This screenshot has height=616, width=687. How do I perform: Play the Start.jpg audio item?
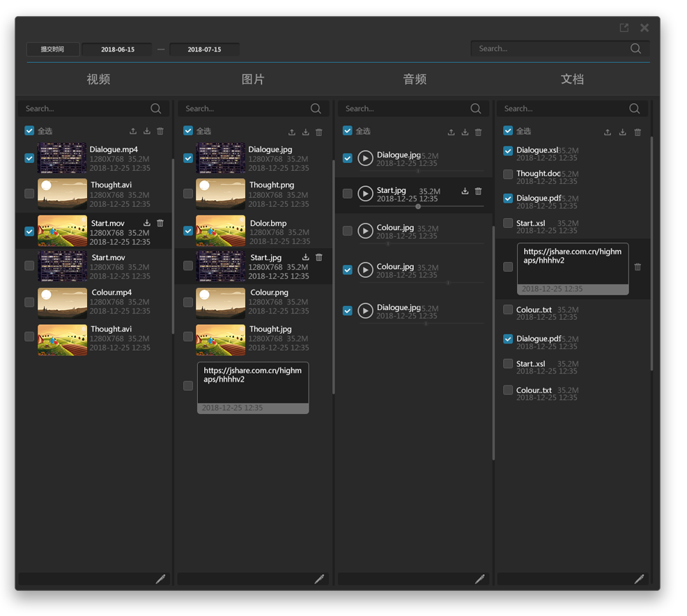coord(365,193)
